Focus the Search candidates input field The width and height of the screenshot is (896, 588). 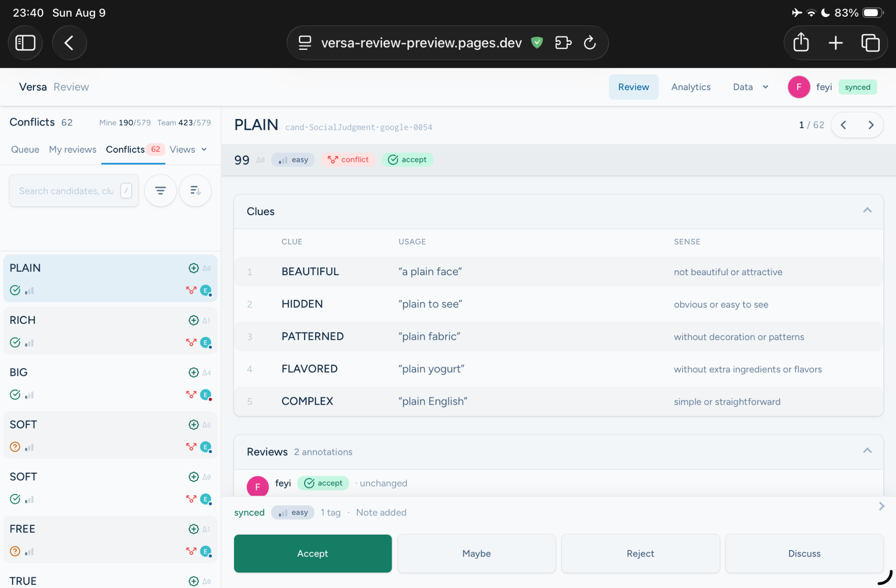(74, 191)
